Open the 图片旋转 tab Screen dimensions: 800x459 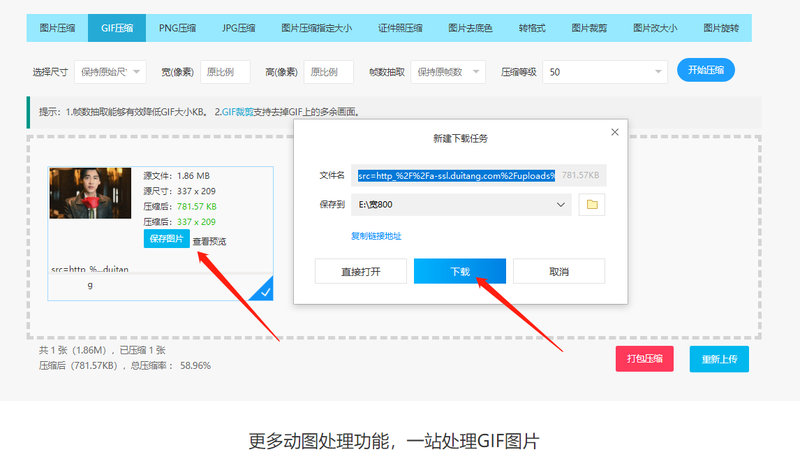721,28
